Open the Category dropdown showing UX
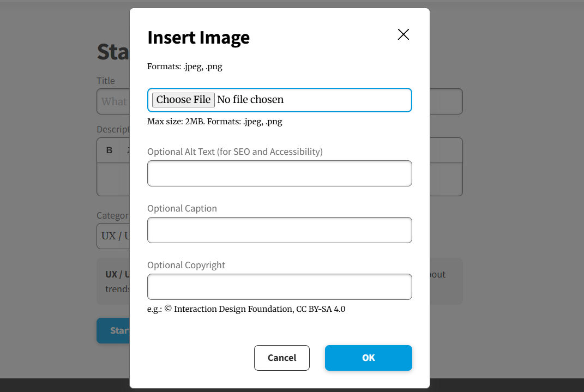584x392 pixels. coord(113,236)
